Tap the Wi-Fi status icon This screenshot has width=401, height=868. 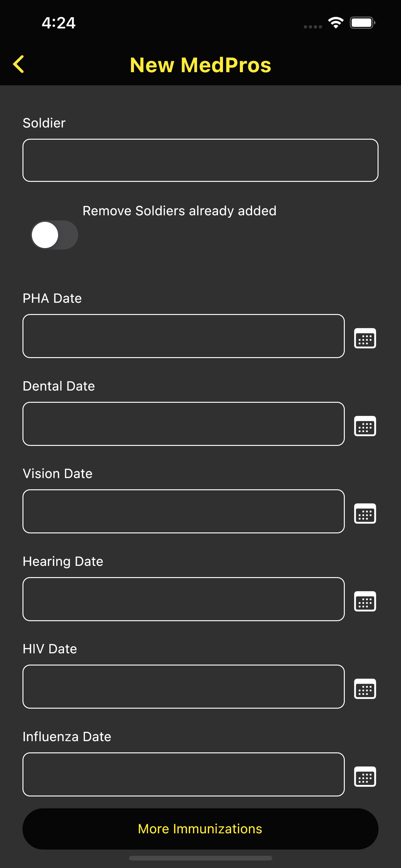pyautogui.click(x=336, y=22)
